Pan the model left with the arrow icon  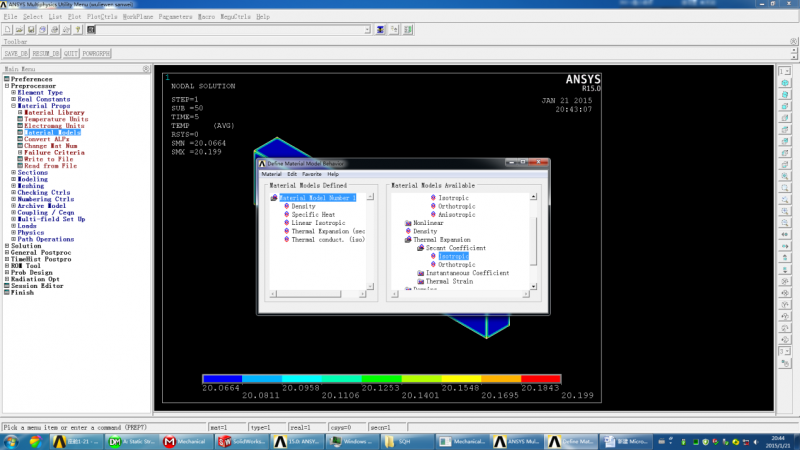(x=785, y=235)
